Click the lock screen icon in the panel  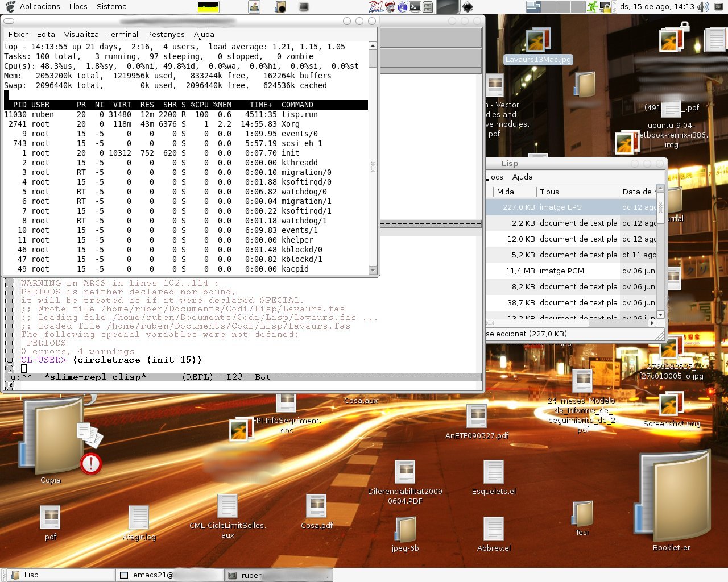[606, 7]
